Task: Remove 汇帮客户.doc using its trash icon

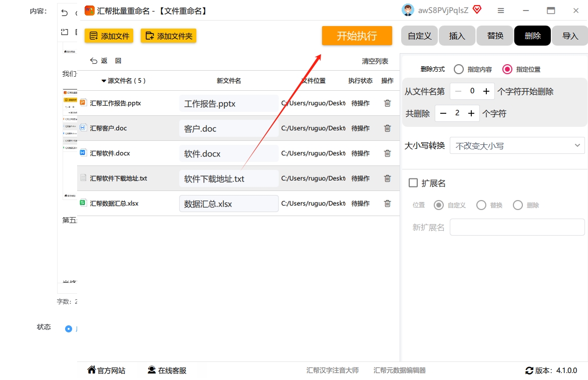Action: click(387, 128)
